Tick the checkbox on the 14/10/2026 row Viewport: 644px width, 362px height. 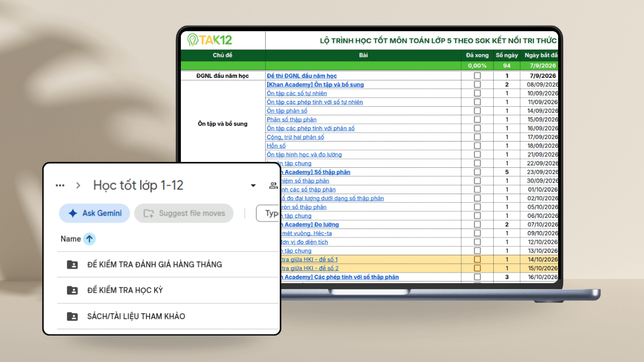(477, 260)
